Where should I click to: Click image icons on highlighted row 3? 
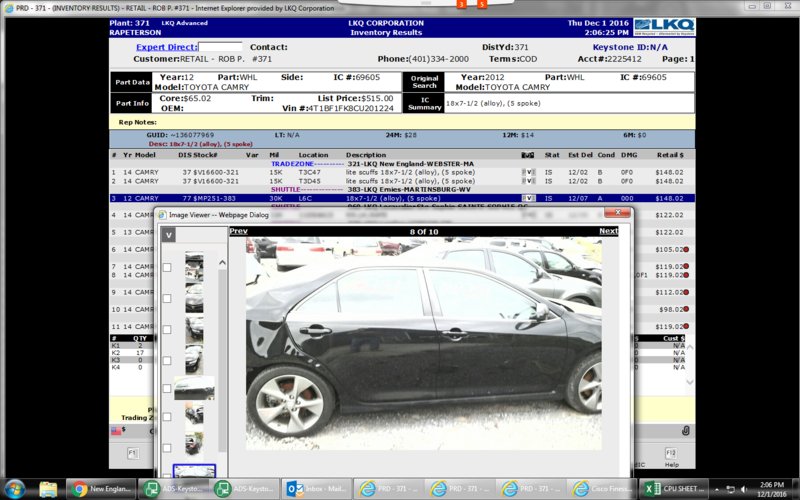tap(529, 198)
